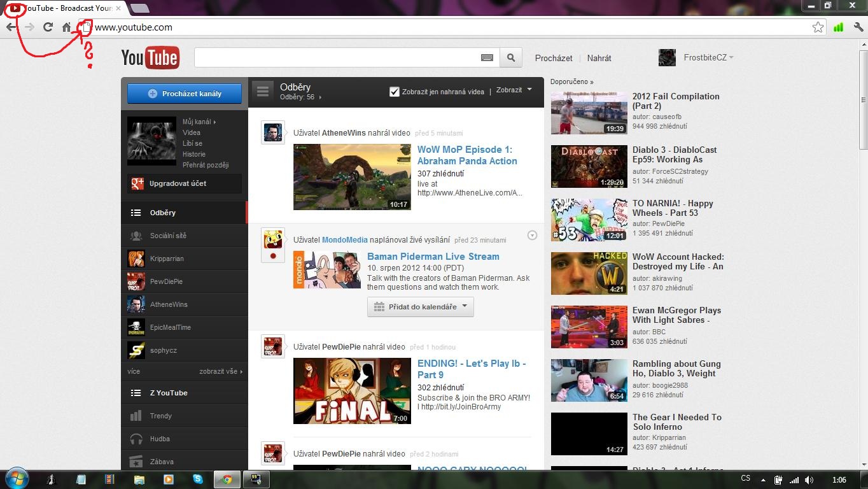This screenshot has height=489, width=868.
Task: Open the WoW MoP video thumbnail
Action: click(352, 177)
